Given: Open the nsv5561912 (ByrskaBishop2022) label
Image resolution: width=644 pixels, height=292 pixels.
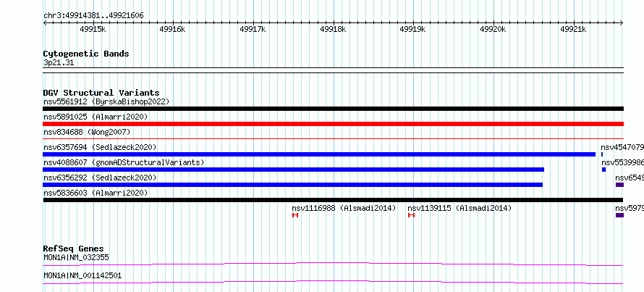Looking at the screenshot, I should click(106, 101).
